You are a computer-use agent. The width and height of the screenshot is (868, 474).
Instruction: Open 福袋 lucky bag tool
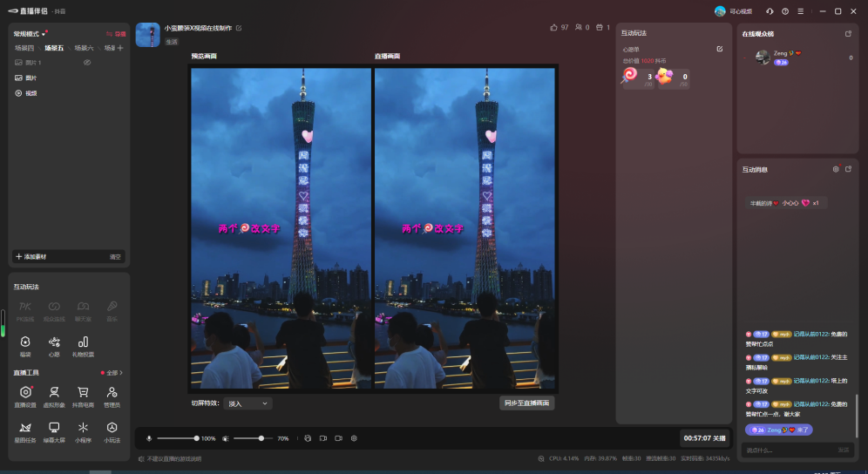25,346
